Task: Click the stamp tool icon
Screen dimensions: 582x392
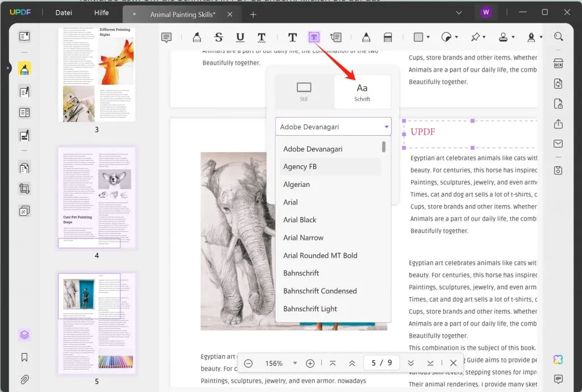Action: [x=503, y=37]
